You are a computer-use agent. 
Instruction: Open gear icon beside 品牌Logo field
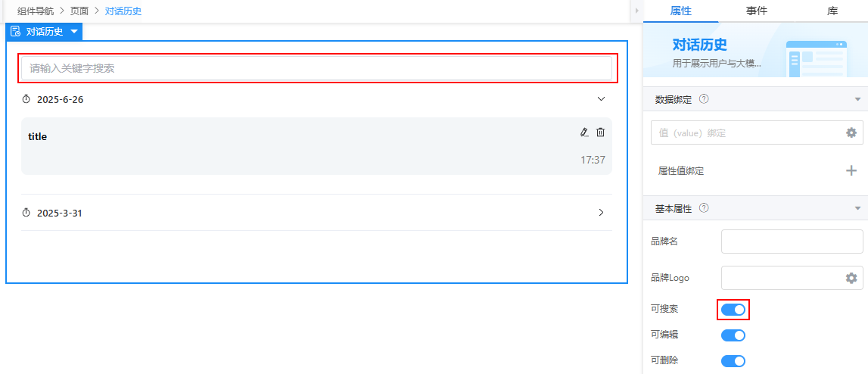click(851, 278)
